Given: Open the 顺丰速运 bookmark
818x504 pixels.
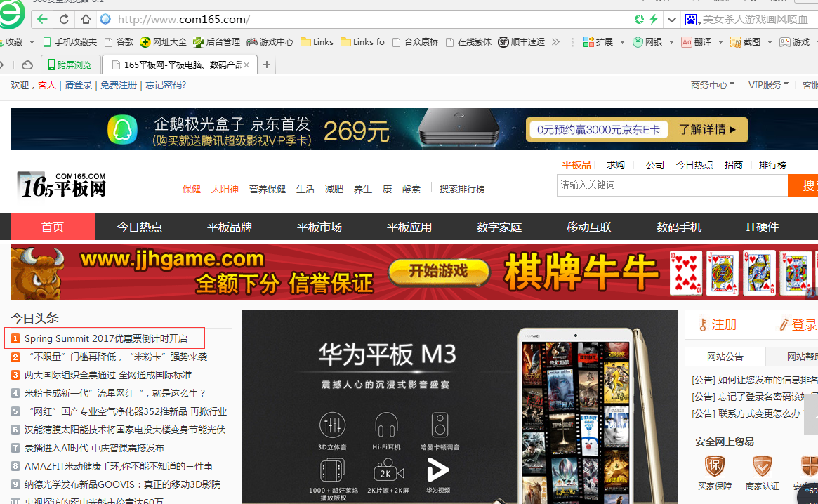Looking at the screenshot, I should click(x=521, y=41).
